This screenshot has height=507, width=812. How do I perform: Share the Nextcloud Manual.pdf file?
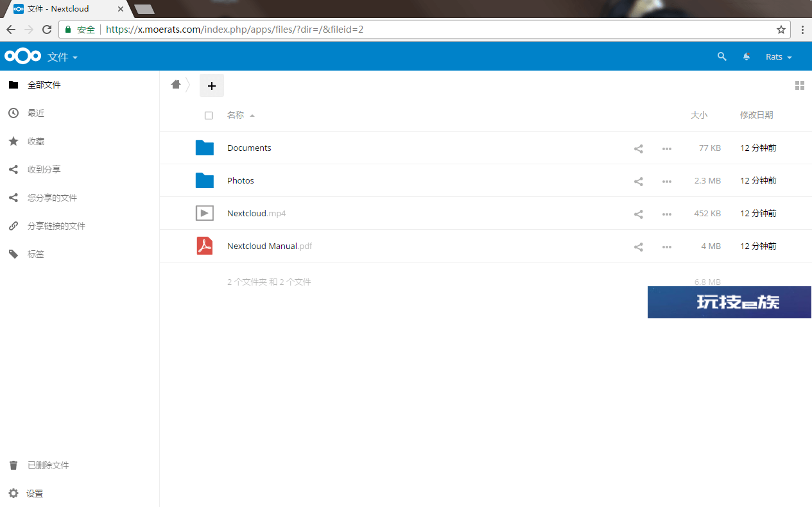coord(639,246)
